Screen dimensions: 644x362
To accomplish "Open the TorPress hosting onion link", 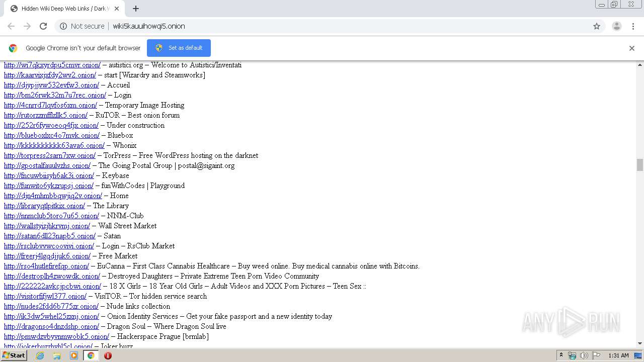I will coord(50,155).
